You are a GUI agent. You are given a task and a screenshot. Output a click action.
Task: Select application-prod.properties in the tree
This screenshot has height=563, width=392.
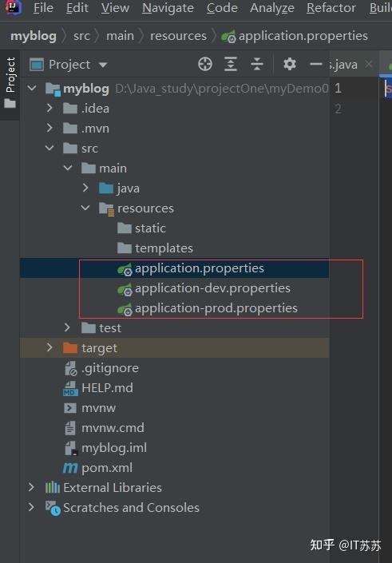click(208, 308)
